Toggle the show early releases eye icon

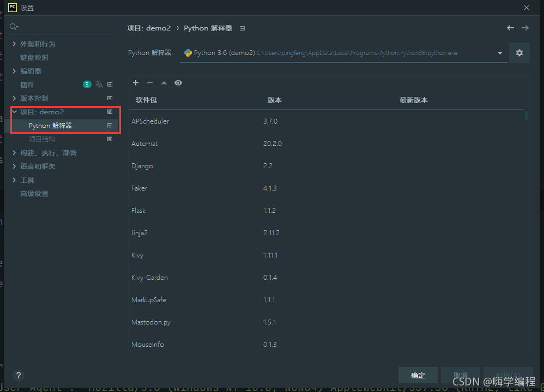tap(178, 83)
